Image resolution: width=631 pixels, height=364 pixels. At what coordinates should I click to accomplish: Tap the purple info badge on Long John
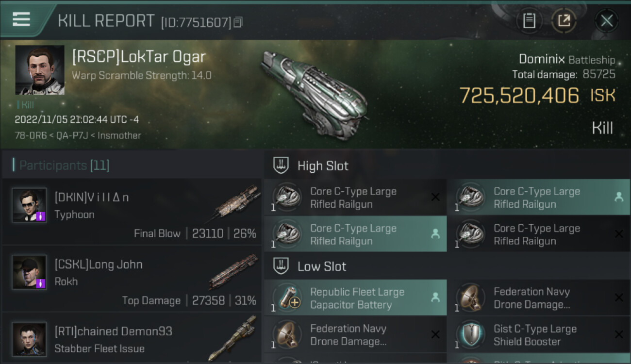coord(41,283)
